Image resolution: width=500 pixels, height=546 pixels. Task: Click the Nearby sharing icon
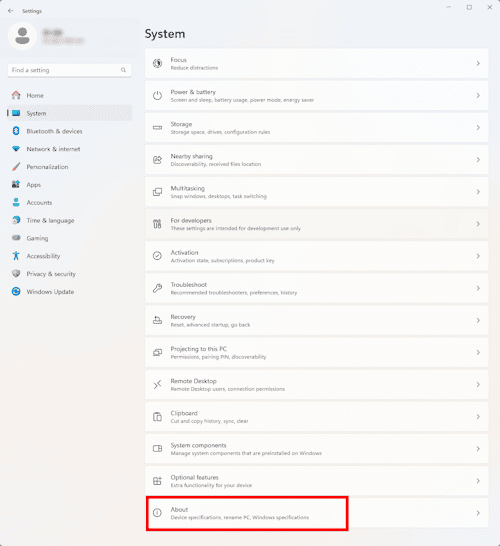click(157, 160)
